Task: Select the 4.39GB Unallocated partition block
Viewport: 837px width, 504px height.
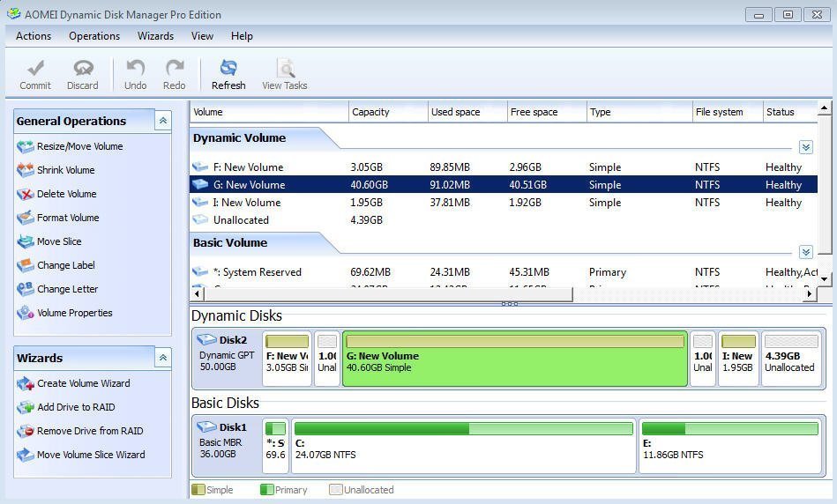Action: (791, 359)
